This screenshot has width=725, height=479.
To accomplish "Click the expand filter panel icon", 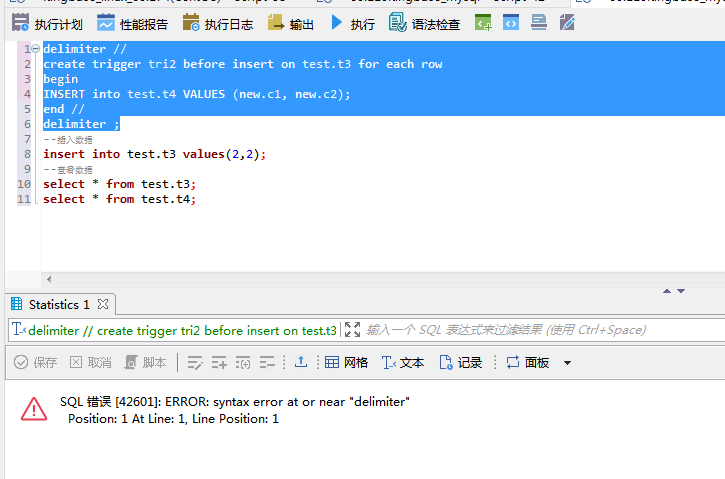I will 352,330.
